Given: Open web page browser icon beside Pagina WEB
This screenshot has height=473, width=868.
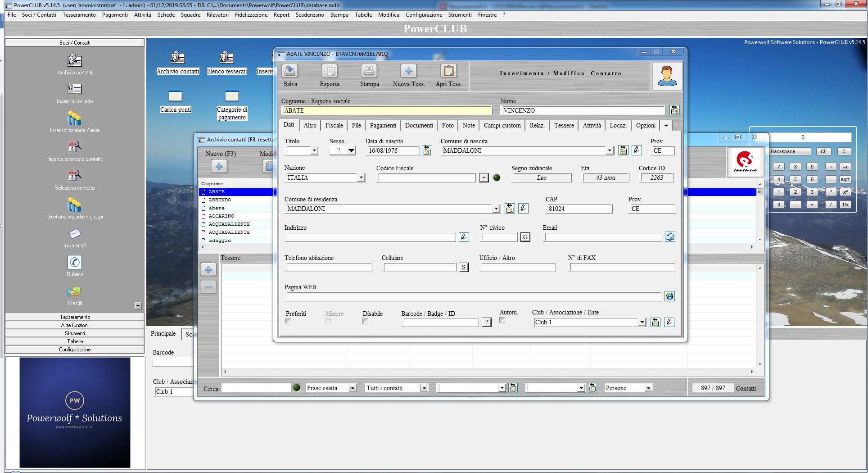Looking at the screenshot, I should pyautogui.click(x=669, y=296).
